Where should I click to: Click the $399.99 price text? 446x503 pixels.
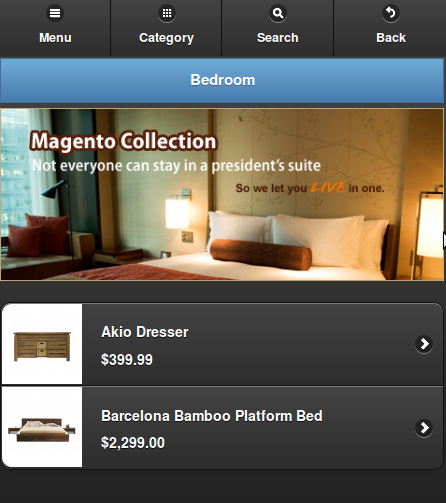[127, 360]
